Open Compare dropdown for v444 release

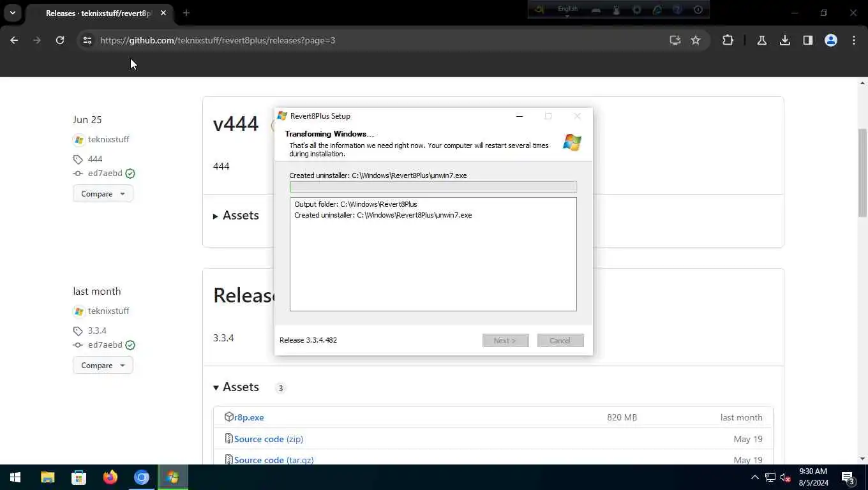(x=103, y=193)
